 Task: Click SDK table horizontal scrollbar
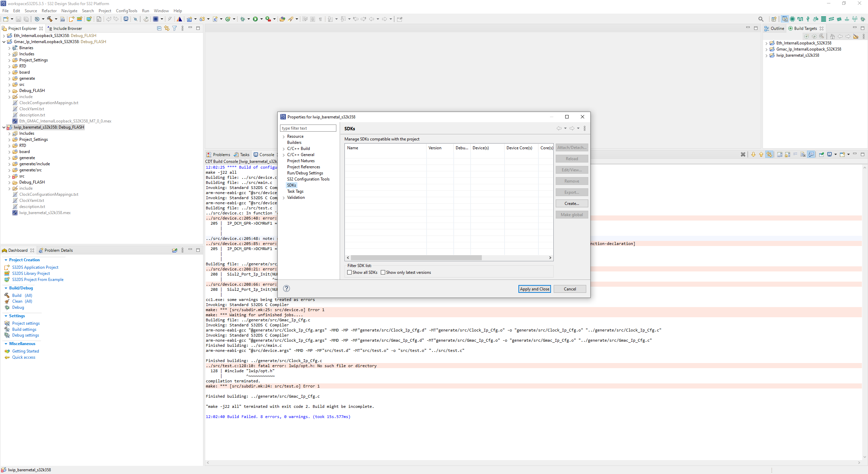tap(416, 258)
